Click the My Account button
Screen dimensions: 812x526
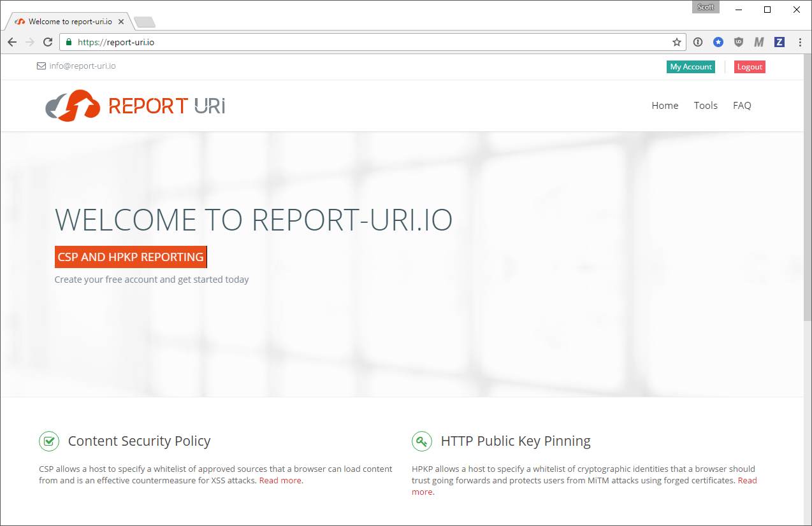(690, 66)
